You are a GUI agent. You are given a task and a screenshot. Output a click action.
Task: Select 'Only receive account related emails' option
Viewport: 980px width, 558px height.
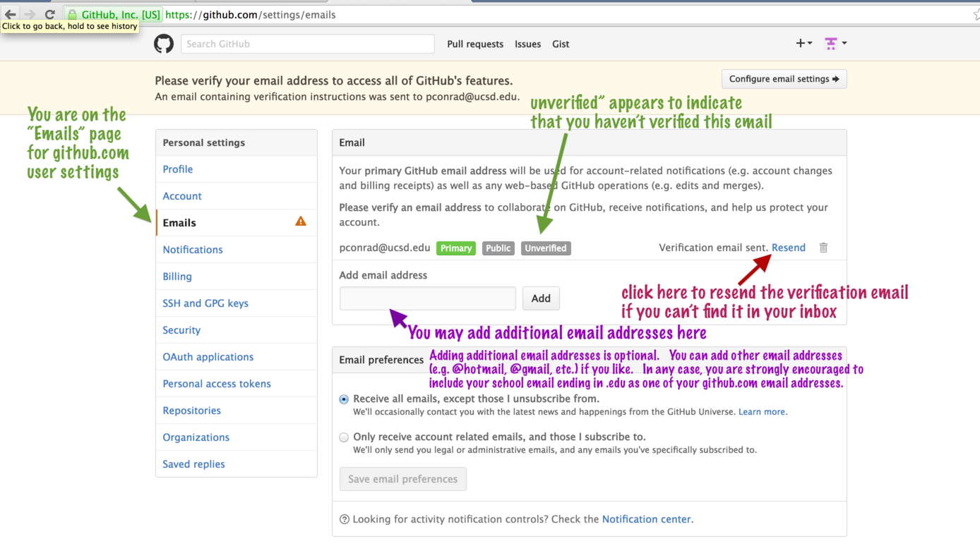click(x=344, y=437)
